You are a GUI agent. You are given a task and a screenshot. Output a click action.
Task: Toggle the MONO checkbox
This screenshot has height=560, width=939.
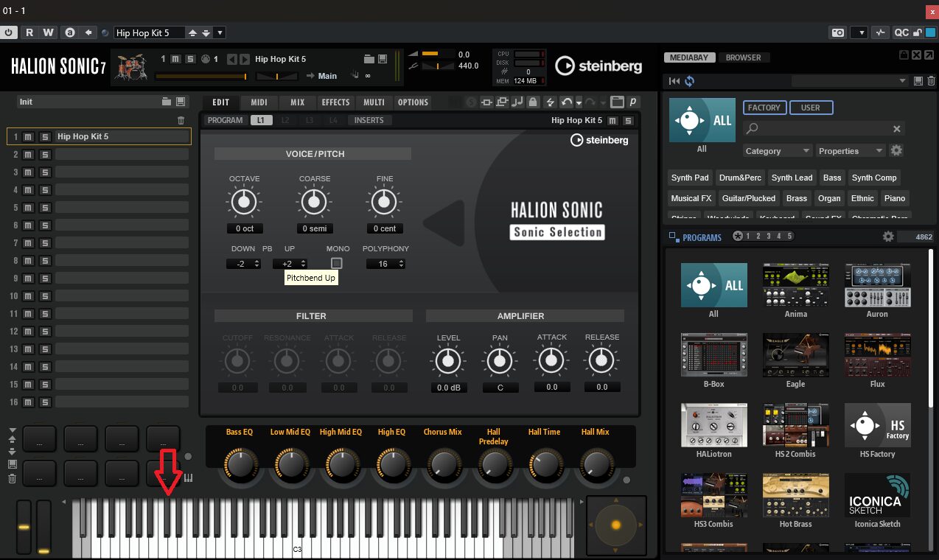pos(337,263)
